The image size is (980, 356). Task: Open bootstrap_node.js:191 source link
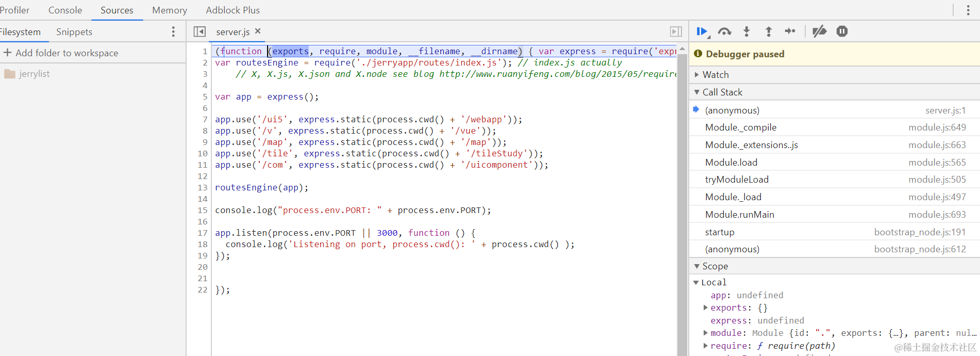click(x=920, y=232)
